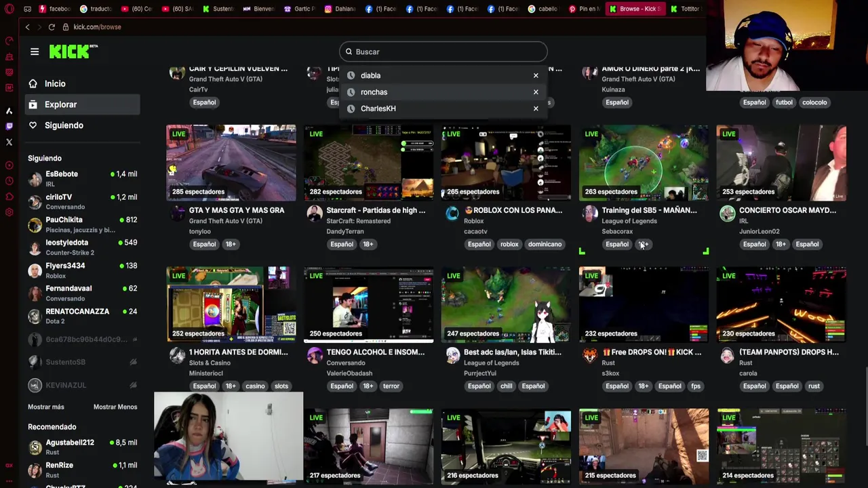Open the settings gear in Opera sidebar

click(9, 212)
